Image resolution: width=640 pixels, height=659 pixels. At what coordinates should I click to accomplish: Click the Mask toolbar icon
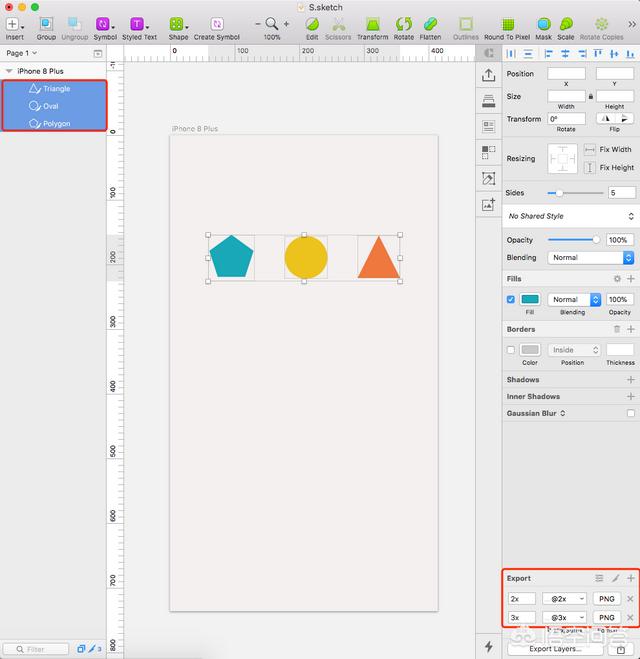tap(543, 24)
